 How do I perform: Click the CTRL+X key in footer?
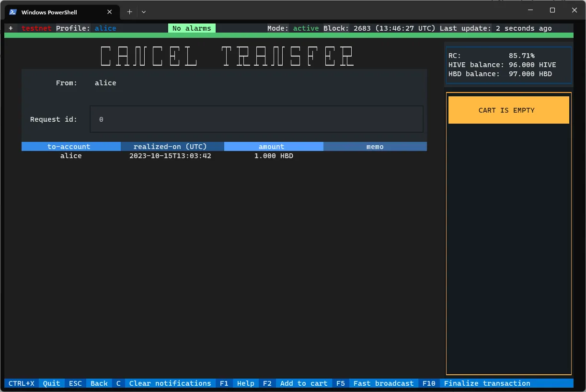(x=22, y=383)
